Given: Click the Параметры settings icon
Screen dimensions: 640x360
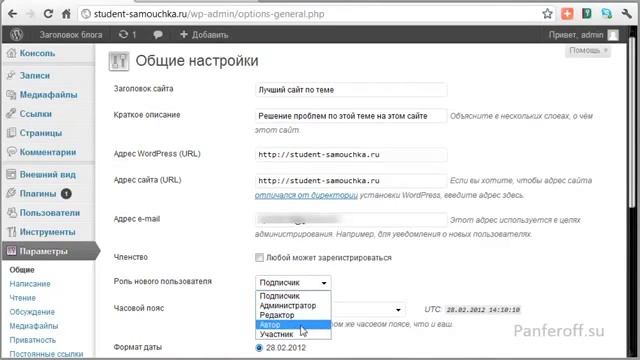Looking at the screenshot, I should (11, 251).
